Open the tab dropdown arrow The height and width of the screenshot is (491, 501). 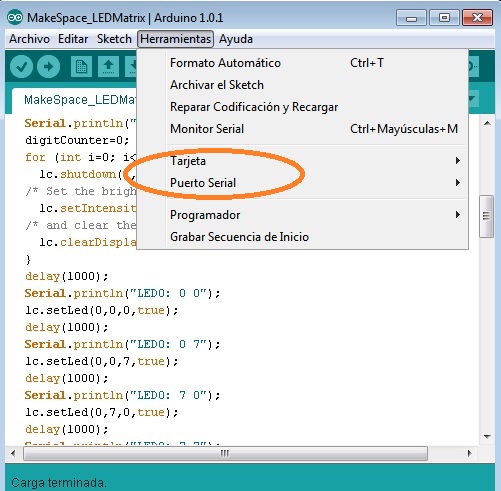[472, 99]
